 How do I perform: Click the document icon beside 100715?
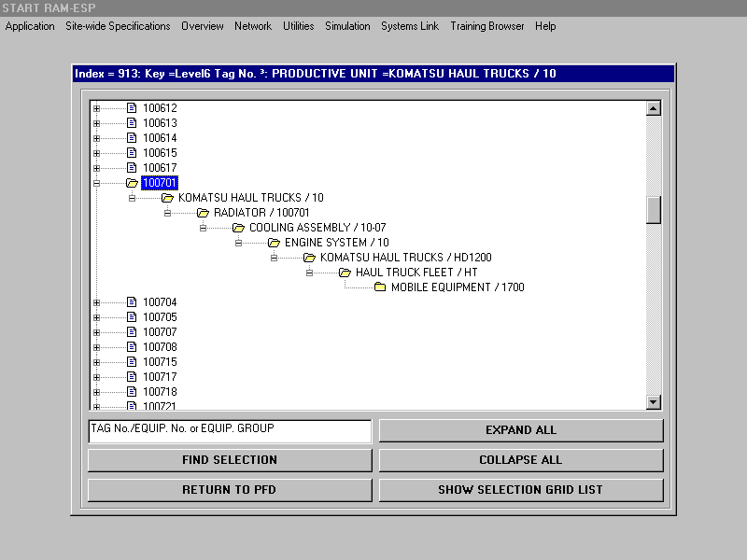[132, 362]
